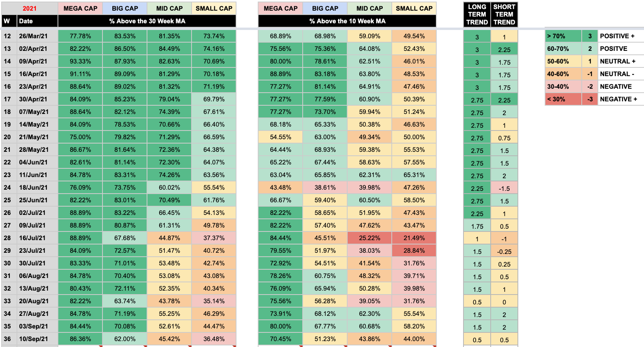Select the date cell 10/Sep/21
The height and width of the screenshot is (347, 644).
(x=34, y=339)
